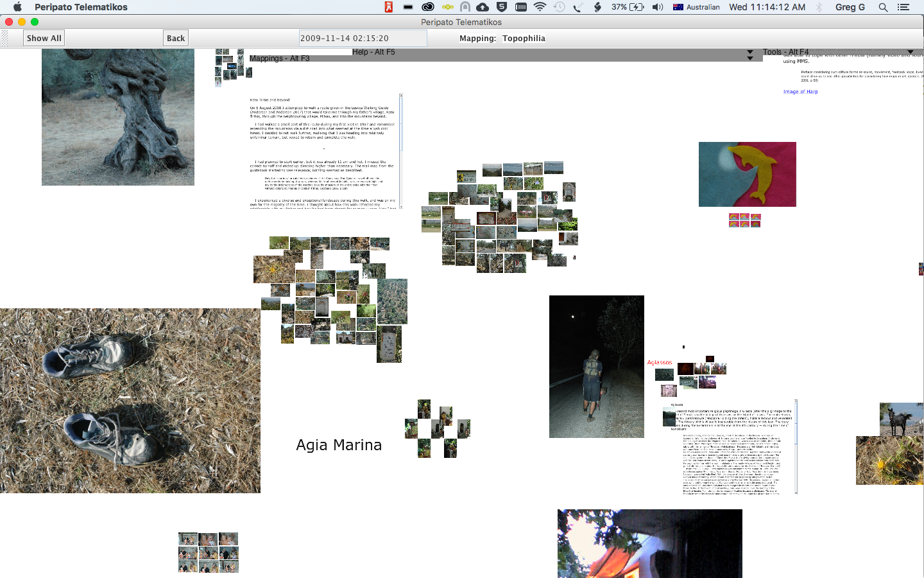Open Time Machine status icon

coord(559,7)
